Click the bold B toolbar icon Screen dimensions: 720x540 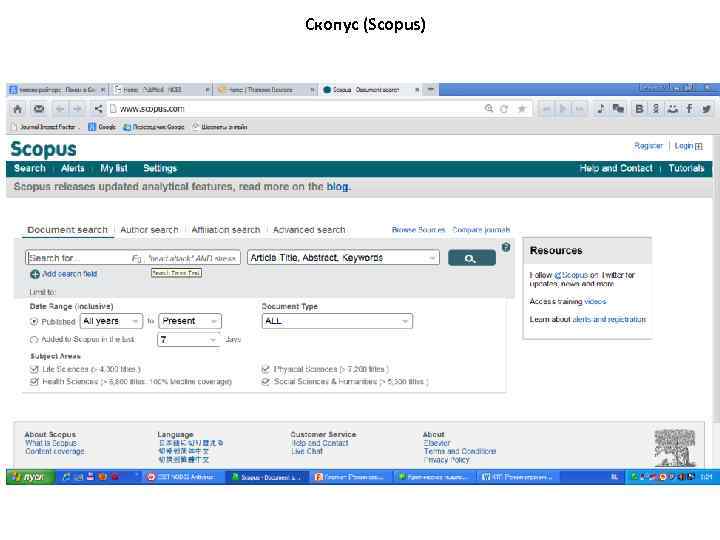tap(639, 109)
